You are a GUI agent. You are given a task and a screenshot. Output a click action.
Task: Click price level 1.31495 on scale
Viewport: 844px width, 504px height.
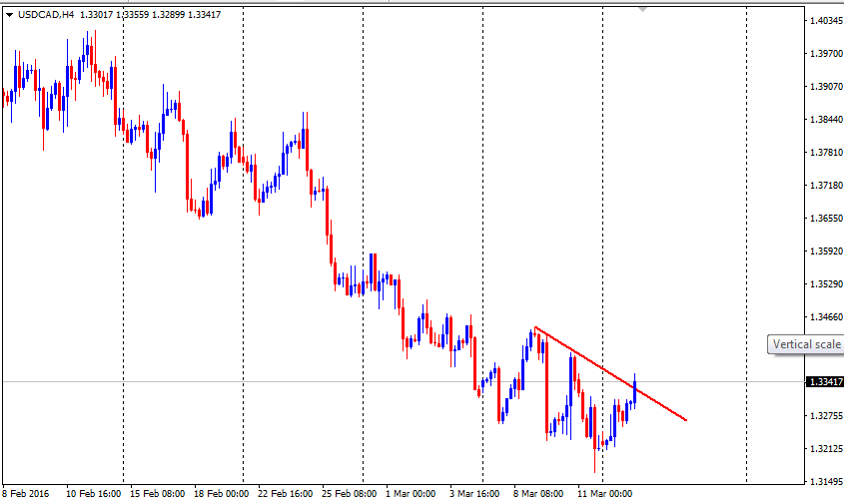826,481
